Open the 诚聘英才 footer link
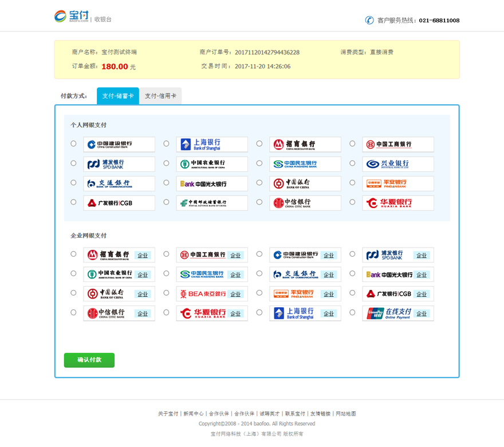504x447 pixels. (270, 414)
